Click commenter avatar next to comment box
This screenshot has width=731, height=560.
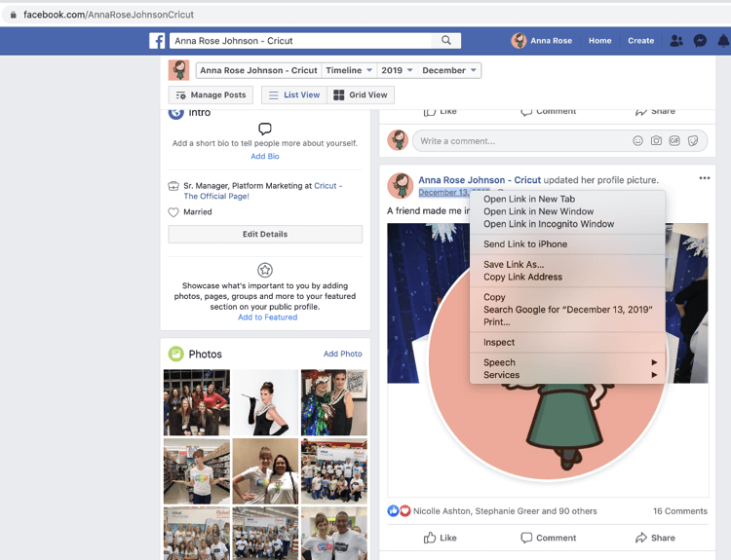(398, 140)
